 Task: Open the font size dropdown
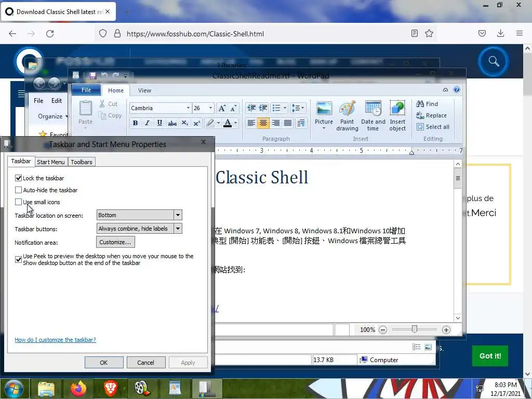point(210,108)
